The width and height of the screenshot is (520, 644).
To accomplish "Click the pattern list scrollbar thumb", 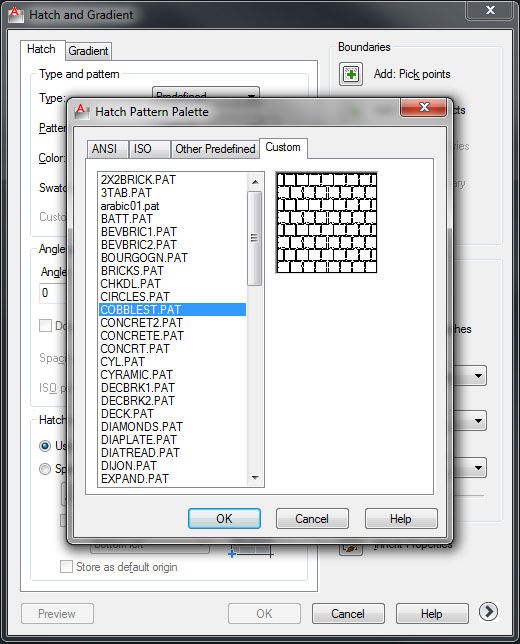I will pyautogui.click(x=255, y=238).
